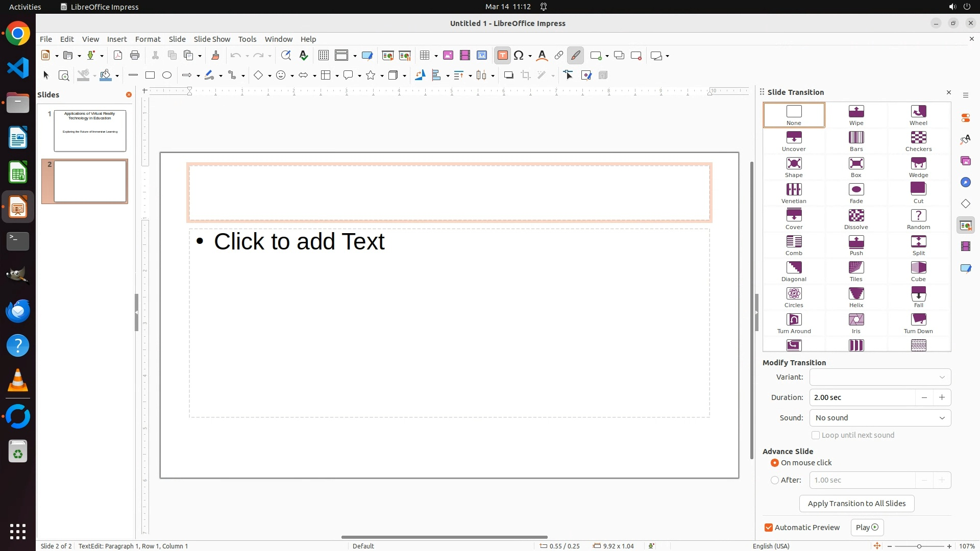Click the Display Grid toolbar icon
Screen dimensions: 980x551
tap(323, 56)
